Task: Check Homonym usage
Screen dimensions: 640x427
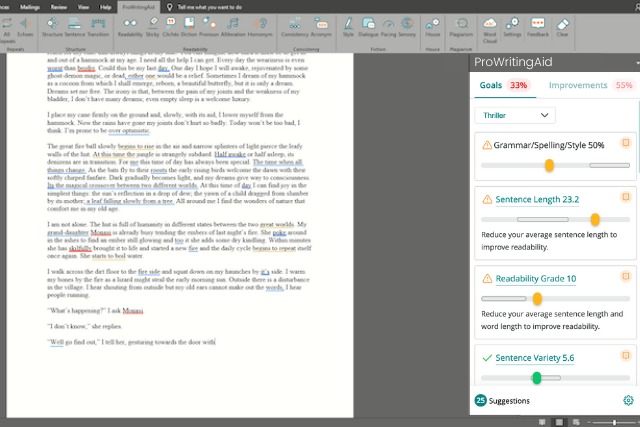Action: pos(260,28)
